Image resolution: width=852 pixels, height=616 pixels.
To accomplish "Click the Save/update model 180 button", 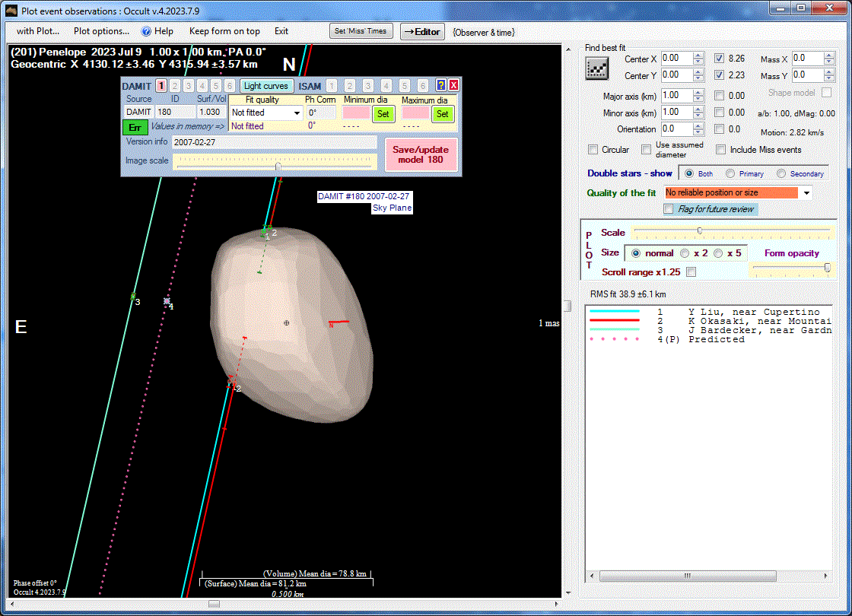I will [421, 154].
